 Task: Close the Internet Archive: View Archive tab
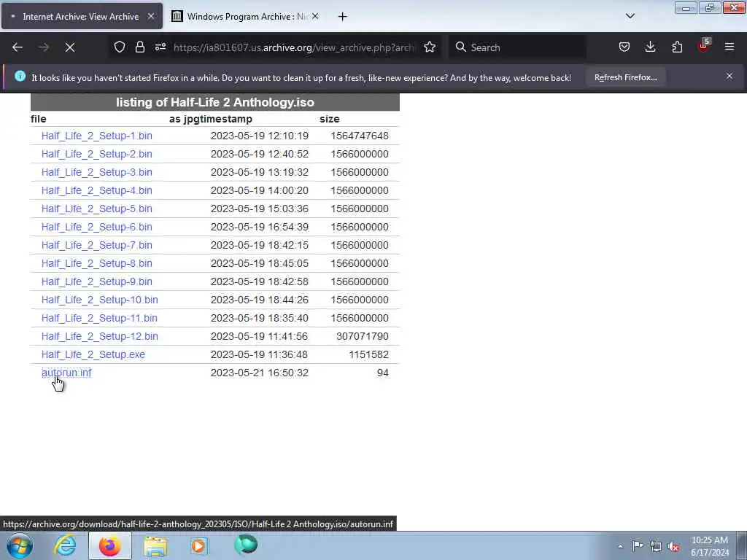pos(150,16)
